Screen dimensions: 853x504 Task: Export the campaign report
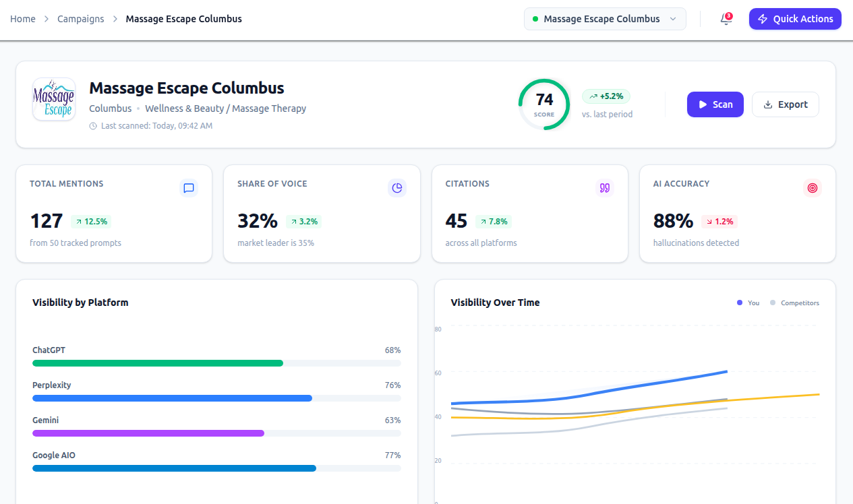coord(785,104)
